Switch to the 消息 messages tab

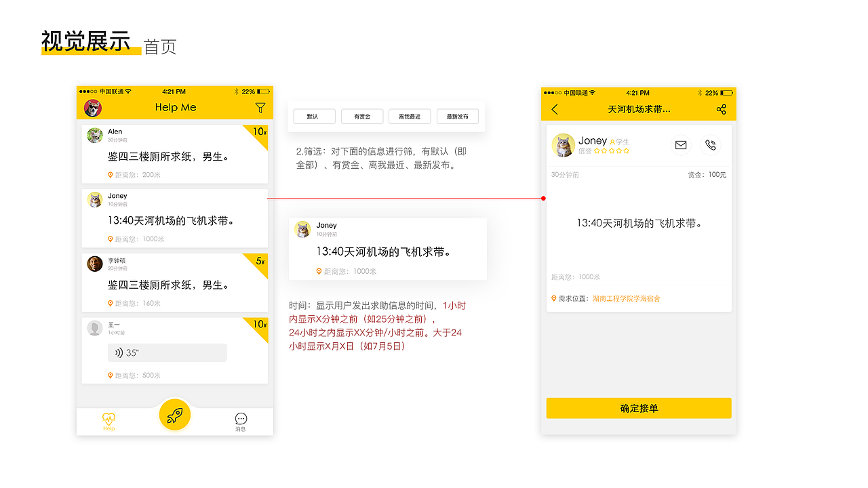pyautogui.click(x=241, y=422)
